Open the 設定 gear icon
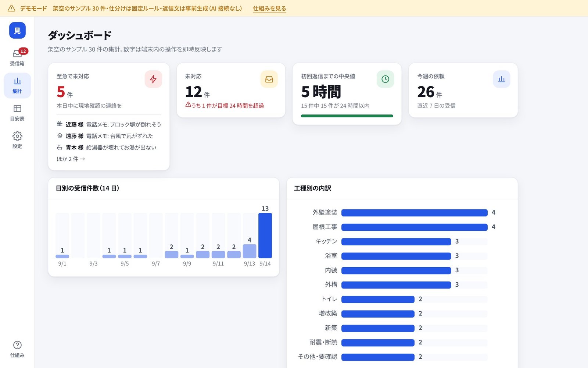This screenshot has width=588, height=368. [17, 136]
